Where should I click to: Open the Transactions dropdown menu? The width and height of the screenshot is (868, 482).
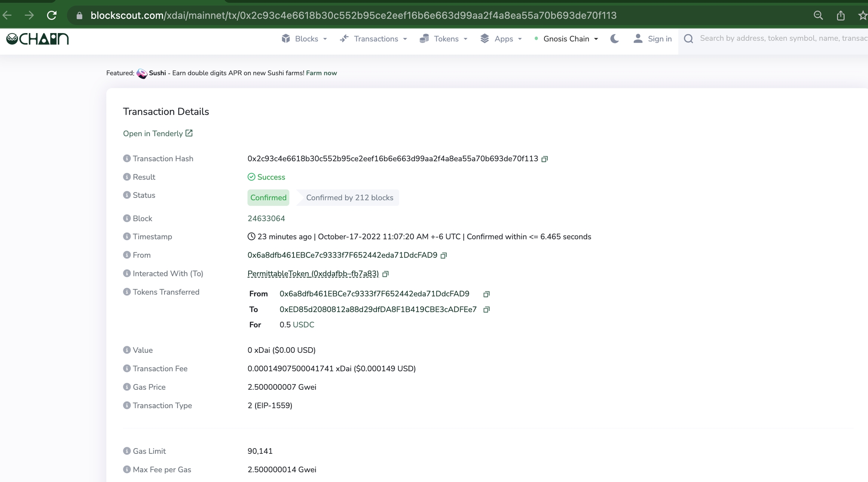pos(373,39)
